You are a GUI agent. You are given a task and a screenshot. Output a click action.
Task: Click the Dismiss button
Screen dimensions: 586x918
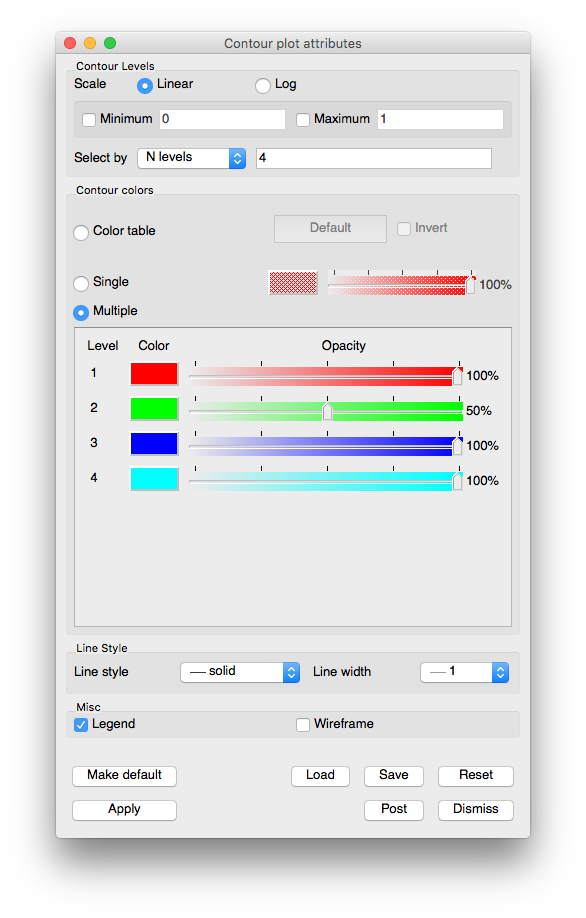(476, 810)
